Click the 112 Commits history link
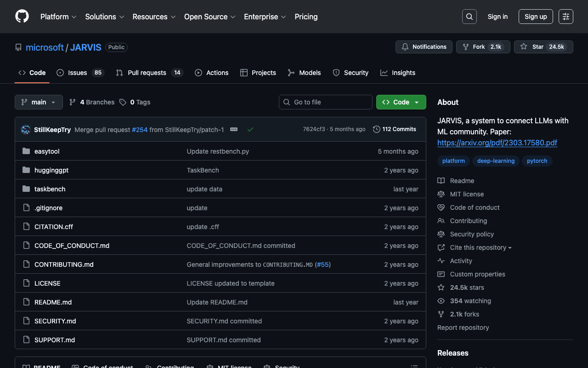Viewport: 588px width, 368px height. tap(395, 129)
